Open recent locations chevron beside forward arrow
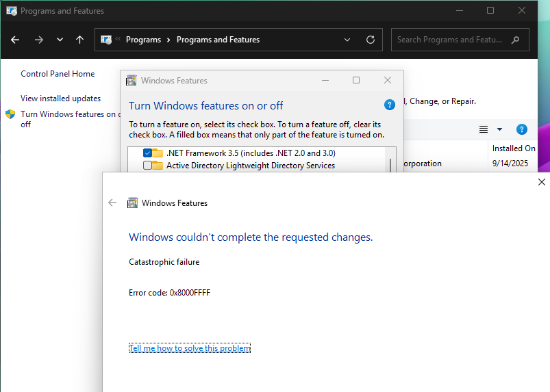The width and height of the screenshot is (550, 392). [60, 40]
